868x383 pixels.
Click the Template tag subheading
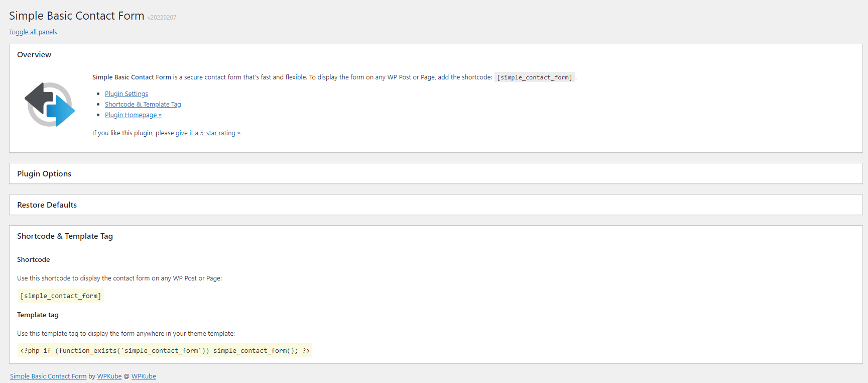38,315
